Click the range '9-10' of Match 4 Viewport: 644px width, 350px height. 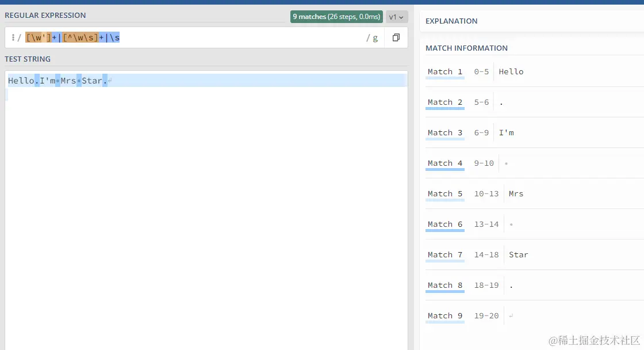click(484, 163)
